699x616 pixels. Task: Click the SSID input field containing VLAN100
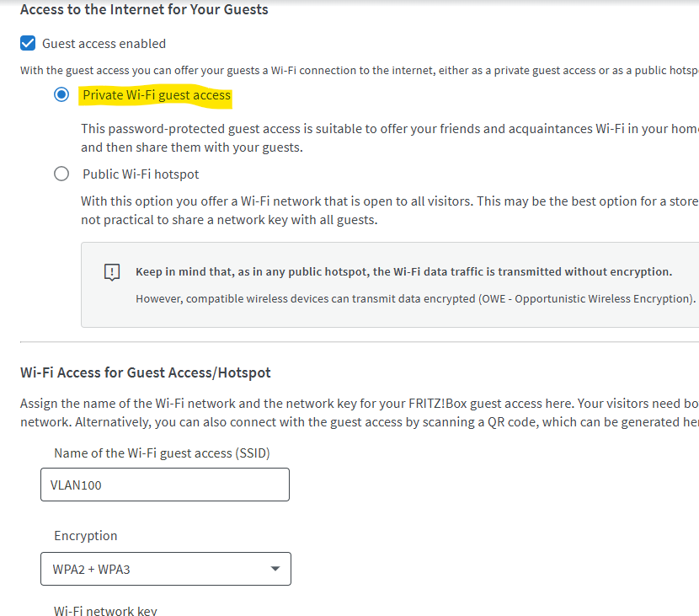tap(165, 485)
